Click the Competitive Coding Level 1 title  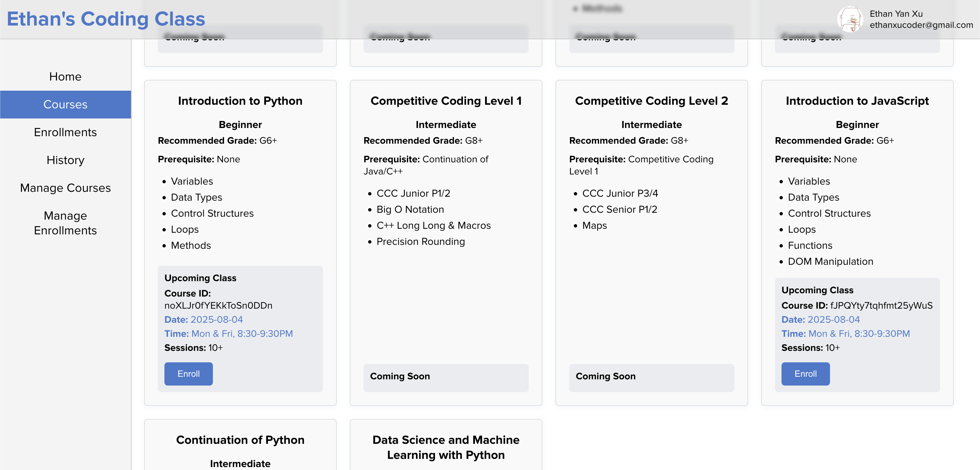pyautogui.click(x=446, y=101)
